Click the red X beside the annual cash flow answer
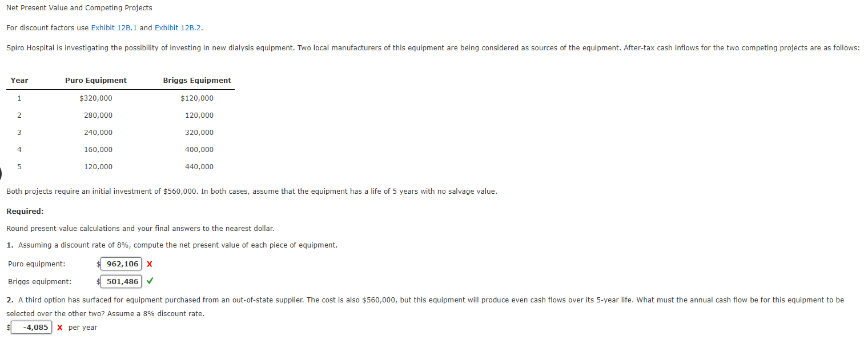Screen dimensions: 868x343 pos(59,327)
